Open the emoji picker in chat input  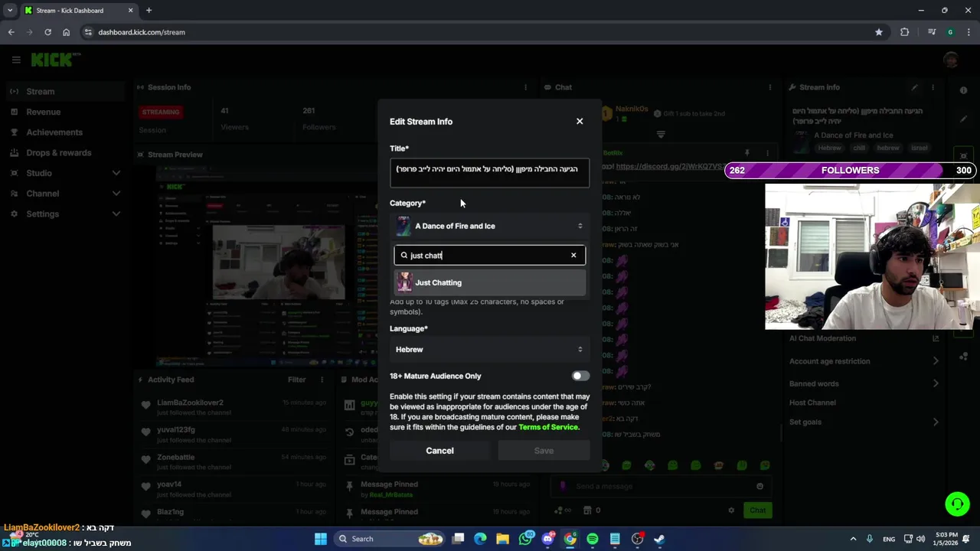(x=759, y=486)
